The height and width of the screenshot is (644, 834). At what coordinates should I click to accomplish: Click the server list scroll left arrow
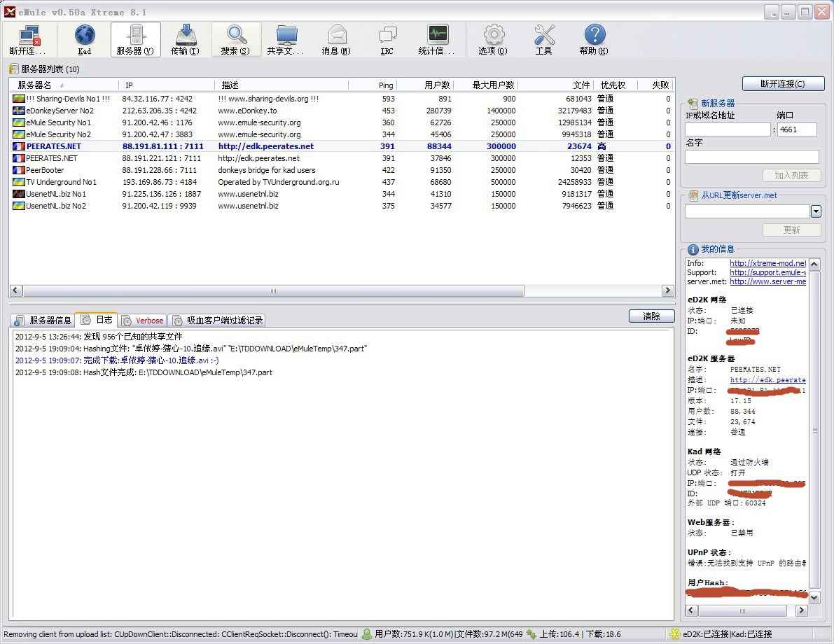click(x=16, y=290)
